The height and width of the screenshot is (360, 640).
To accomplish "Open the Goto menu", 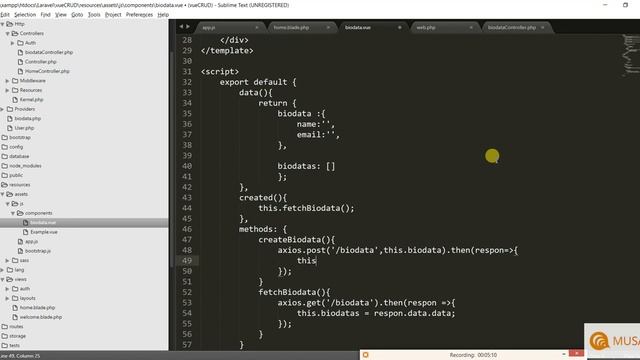I will tap(77, 15).
